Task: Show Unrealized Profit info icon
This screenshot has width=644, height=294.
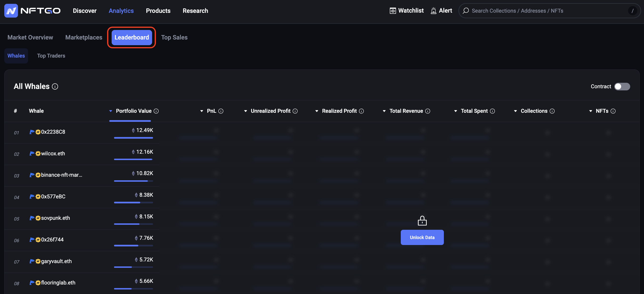Action: click(295, 111)
